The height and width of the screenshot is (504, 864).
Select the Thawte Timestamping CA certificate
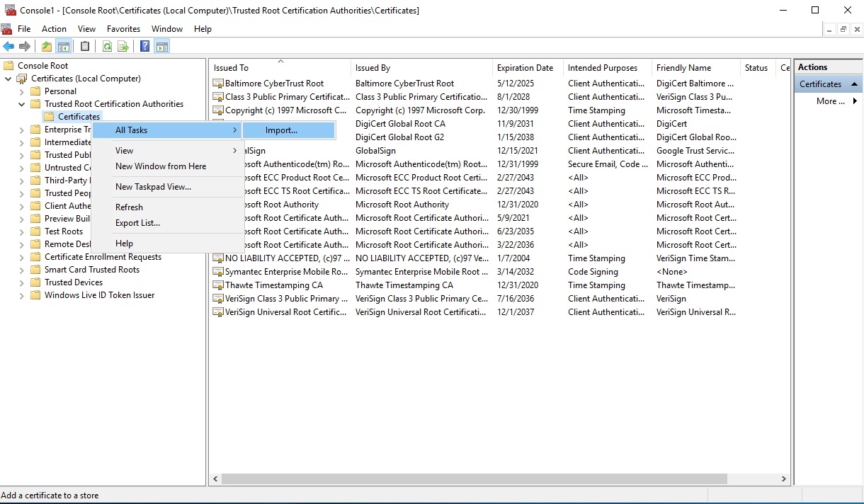[273, 285]
